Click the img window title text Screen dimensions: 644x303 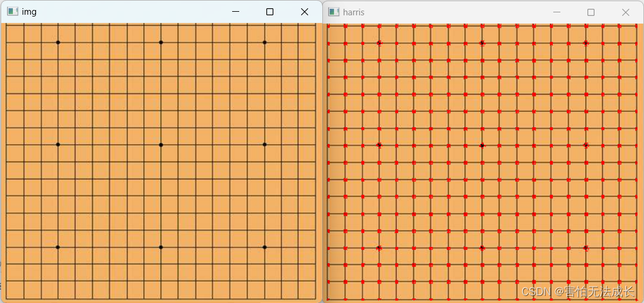29,12
